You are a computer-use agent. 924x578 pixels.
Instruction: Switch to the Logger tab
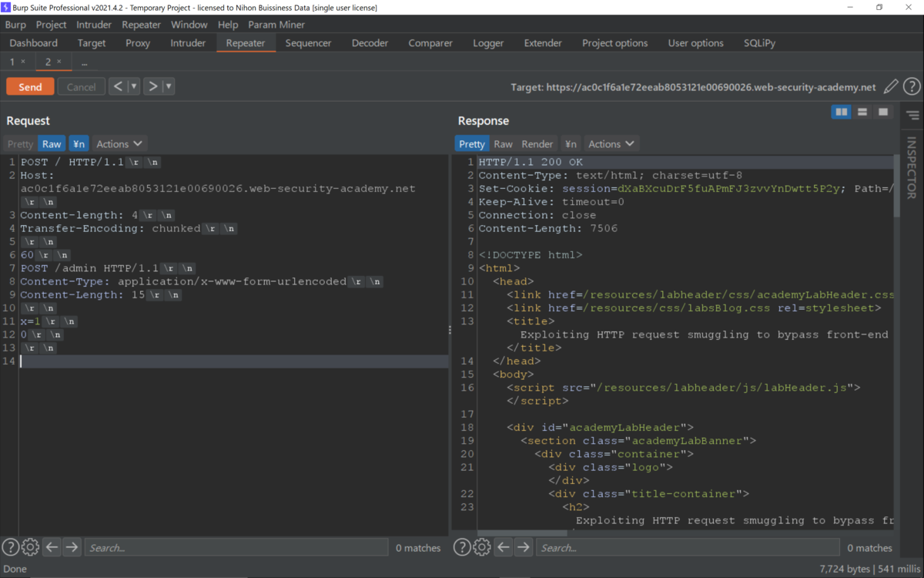(x=488, y=43)
